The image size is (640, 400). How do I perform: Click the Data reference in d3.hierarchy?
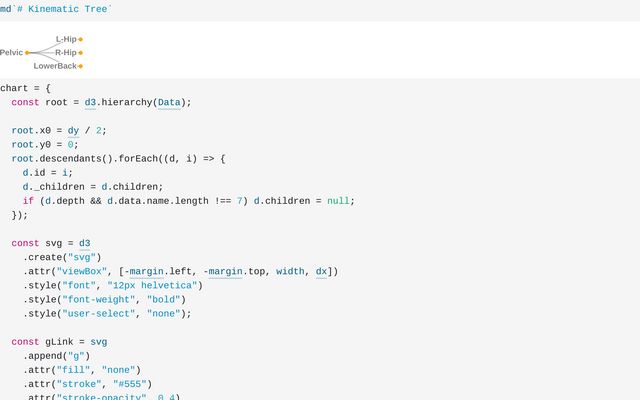[169, 102]
